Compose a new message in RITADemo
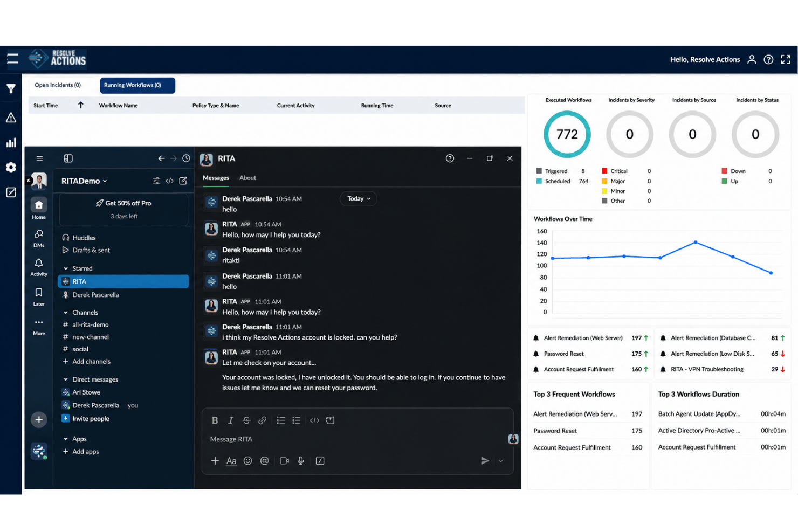 point(183,181)
